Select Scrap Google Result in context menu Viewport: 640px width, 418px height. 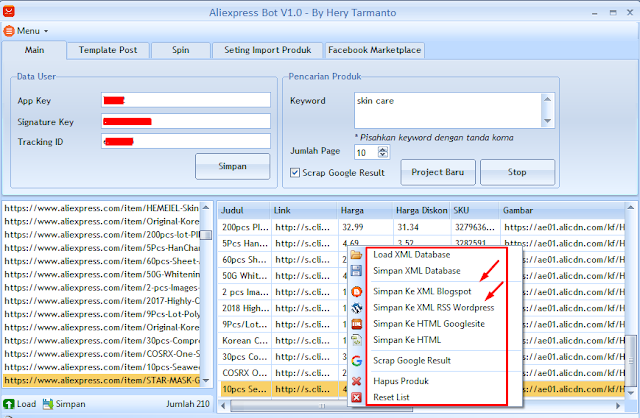tap(412, 361)
